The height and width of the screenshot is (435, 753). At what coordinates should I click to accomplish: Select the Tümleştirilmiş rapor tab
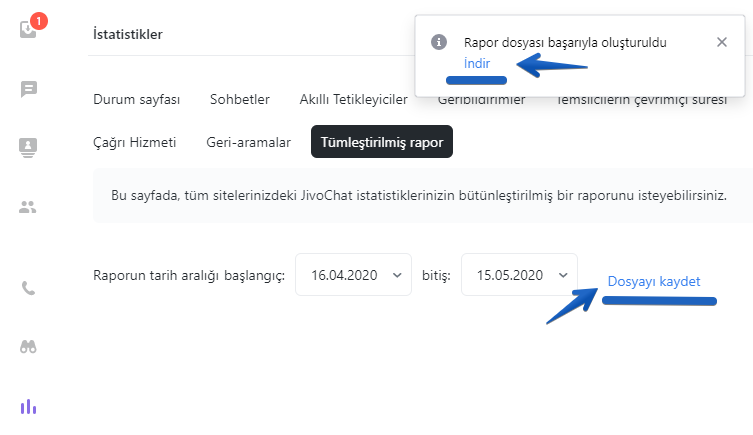click(x=382, y=142)
